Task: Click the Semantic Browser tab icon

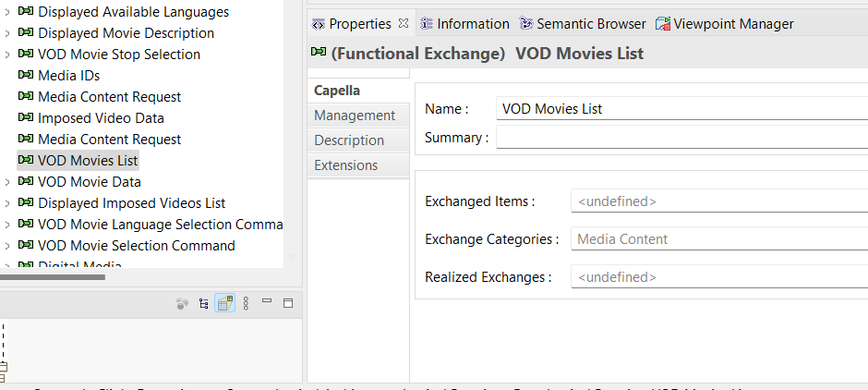Action: 526,24
